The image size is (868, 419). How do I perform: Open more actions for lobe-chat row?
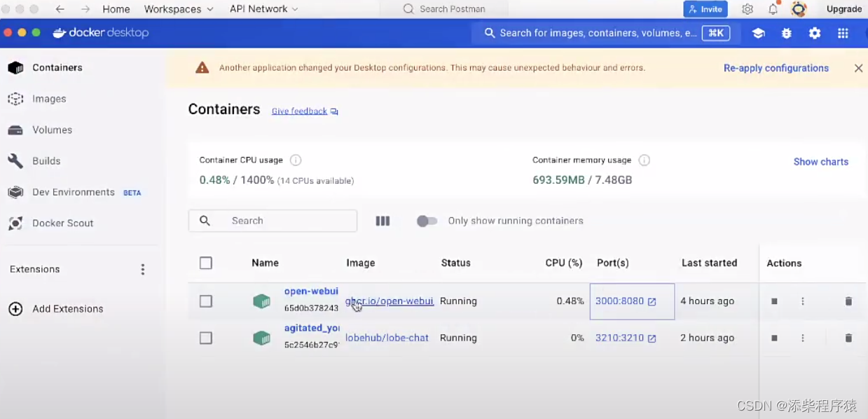[x=803, y=338]
